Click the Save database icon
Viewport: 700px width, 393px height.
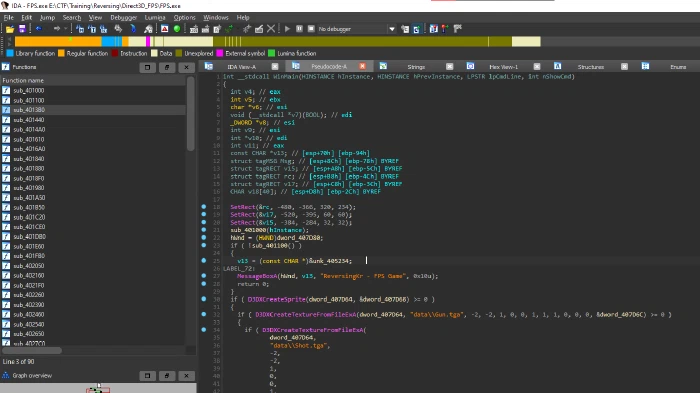point(21,29)
